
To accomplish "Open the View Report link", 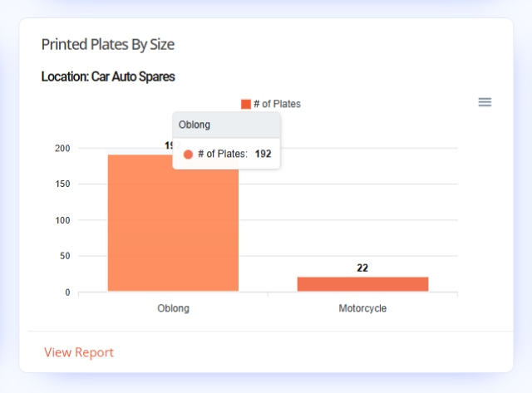I will (79, 352).
